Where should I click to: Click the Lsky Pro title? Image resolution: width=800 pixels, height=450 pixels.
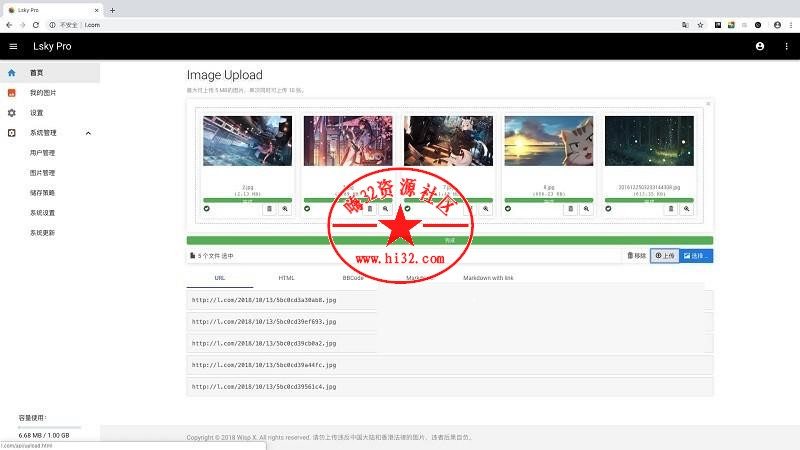click(52, 46)
